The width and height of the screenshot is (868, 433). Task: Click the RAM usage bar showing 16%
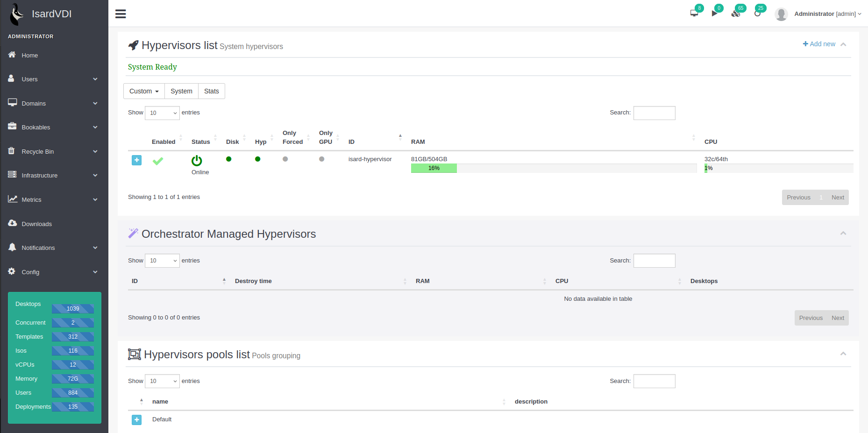click(434, 168)
